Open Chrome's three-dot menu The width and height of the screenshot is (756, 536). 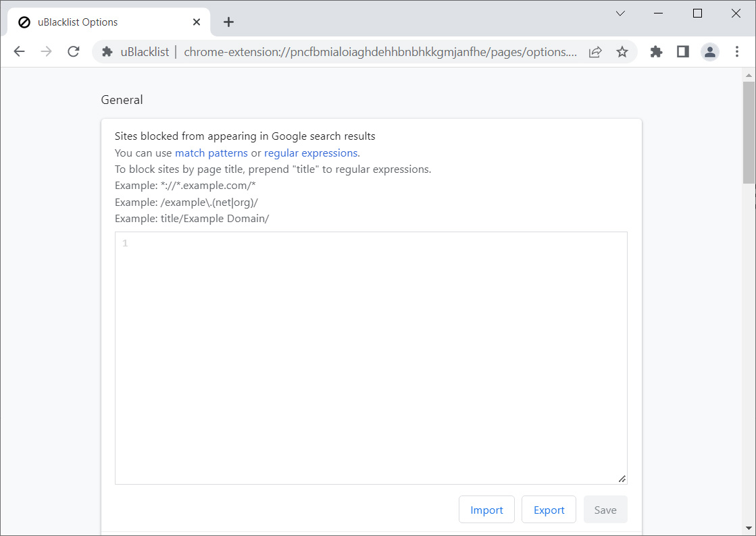pos(737,52)
